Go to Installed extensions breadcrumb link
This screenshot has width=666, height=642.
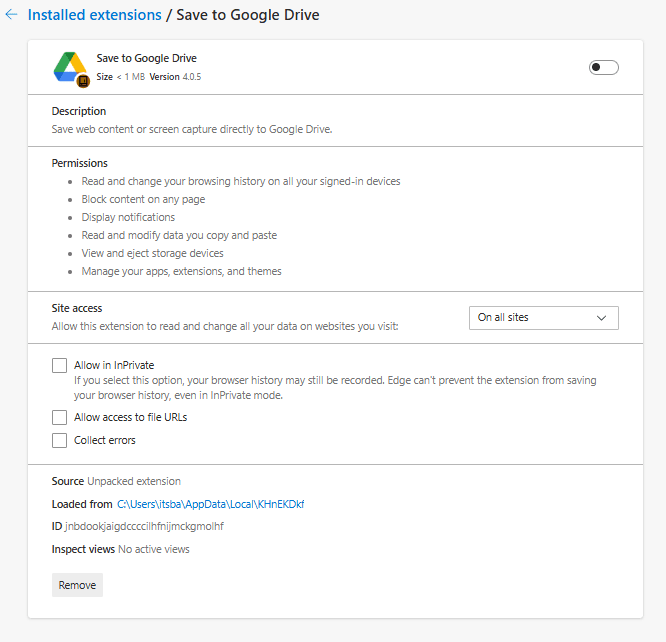pyautogui.click(x=94, y=16)
